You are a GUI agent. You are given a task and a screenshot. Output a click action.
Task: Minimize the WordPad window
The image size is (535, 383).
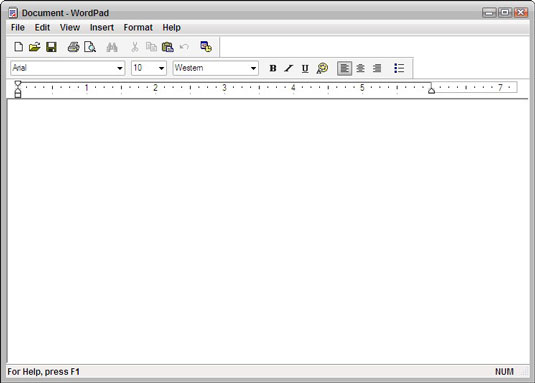489,13
